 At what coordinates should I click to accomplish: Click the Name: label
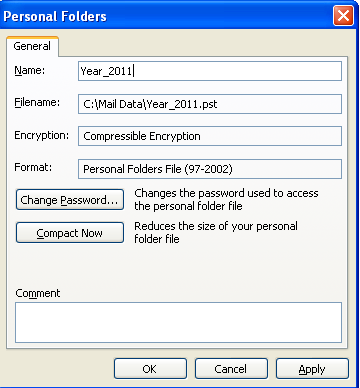click(x=29, y=71)
